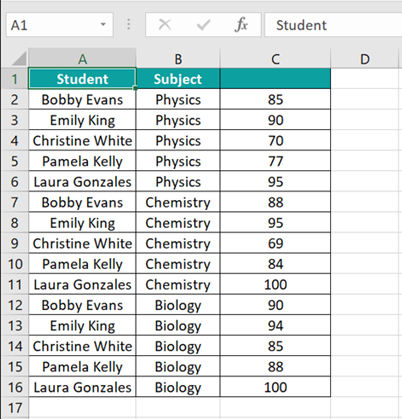The image size is (402, 419).
Task: Click Christine White in row 9
Action: pos(82,243)
